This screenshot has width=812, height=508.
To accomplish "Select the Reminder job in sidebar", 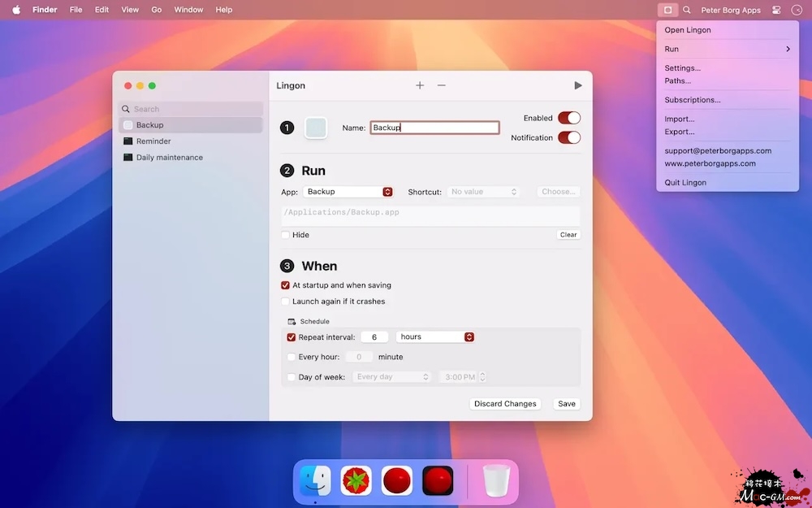I will tap(153, 141).
